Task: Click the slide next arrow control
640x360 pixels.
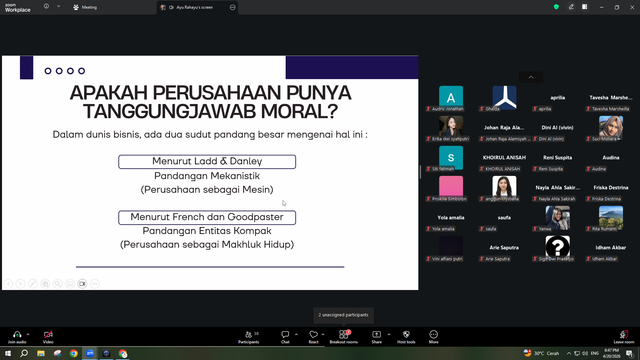Action: [20, 283]
